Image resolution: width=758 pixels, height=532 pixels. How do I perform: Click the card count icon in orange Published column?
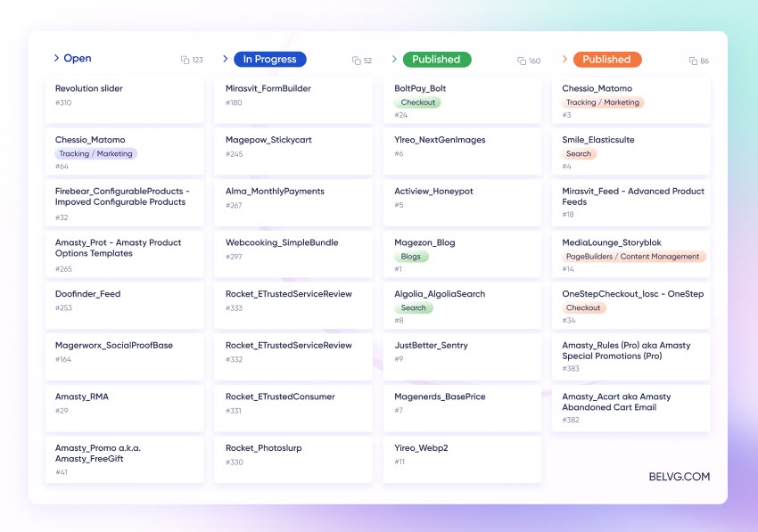[x=693, y=61]
